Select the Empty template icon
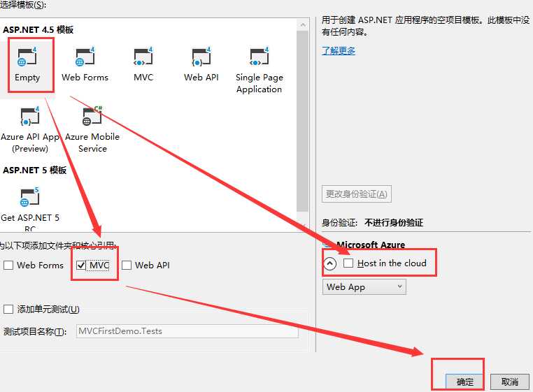 tap(27, 57)
